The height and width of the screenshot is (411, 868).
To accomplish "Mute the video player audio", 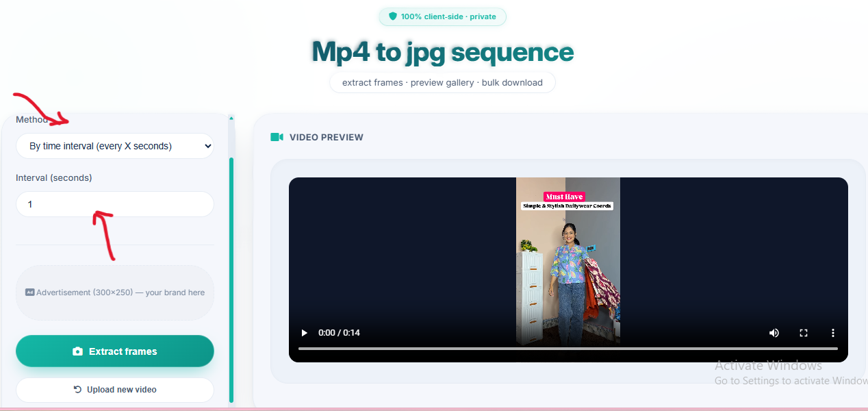I will [774, 332].
